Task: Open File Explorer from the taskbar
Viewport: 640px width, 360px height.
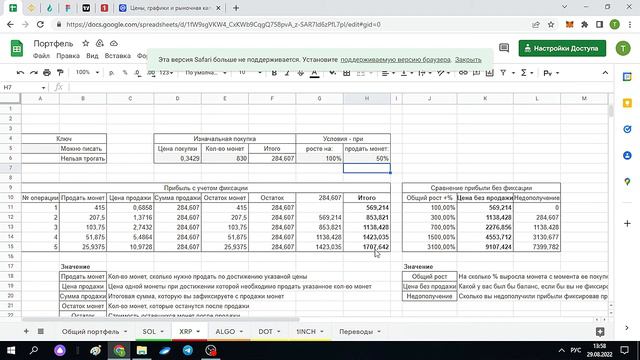Action: coord(142,350)
